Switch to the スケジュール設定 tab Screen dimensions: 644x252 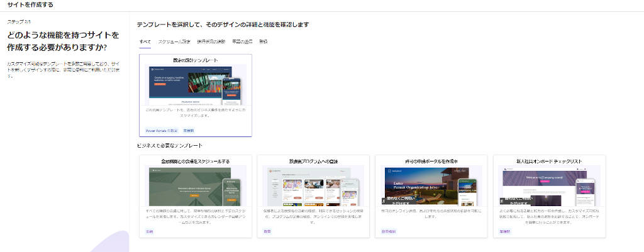[174, 41]
